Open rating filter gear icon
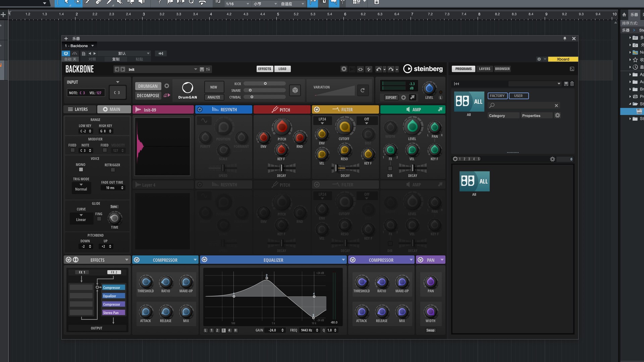 pyautogui.click(x=552, y=159)
